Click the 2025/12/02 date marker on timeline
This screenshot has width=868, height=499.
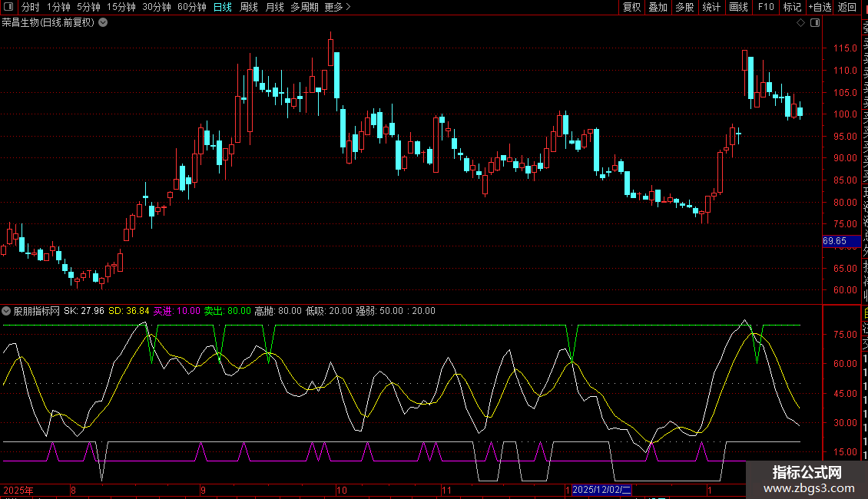(x=602, y=490)
